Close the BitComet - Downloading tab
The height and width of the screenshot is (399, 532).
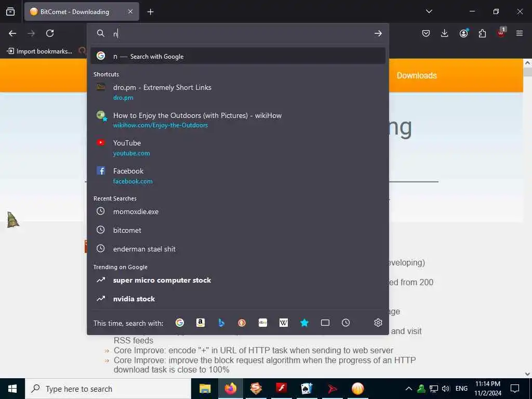(130, 11)
